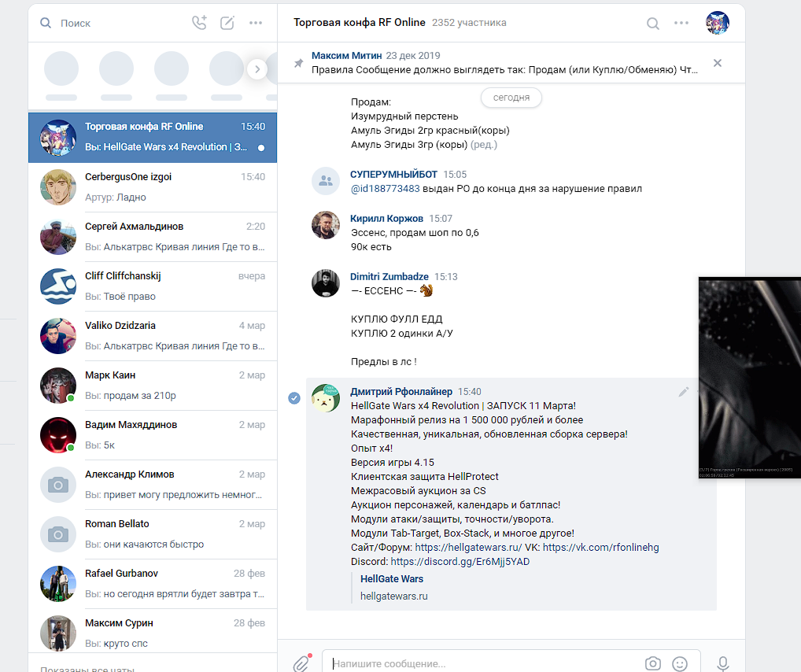Follow the https://vk.com/rfonlinehg link
This screenshot has height=672, width=801.
[x=601, y=548]
